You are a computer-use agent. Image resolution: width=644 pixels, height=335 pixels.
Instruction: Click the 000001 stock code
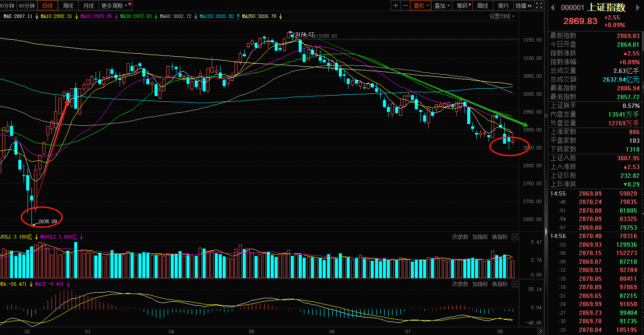572,8
